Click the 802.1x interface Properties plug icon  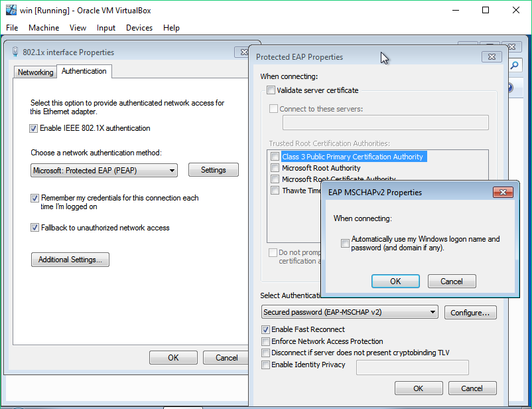[x=15, y=52]
